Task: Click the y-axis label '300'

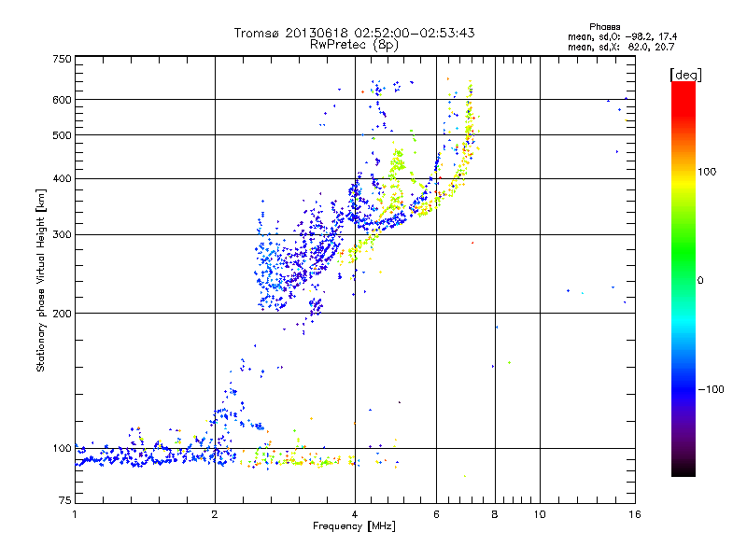Action: click(63, 235)
